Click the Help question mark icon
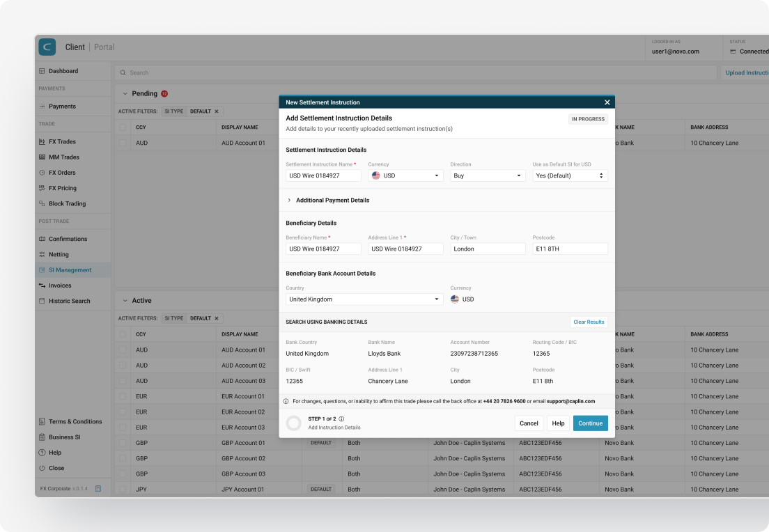This screenshot has height=532, width=769. point(42,453)
